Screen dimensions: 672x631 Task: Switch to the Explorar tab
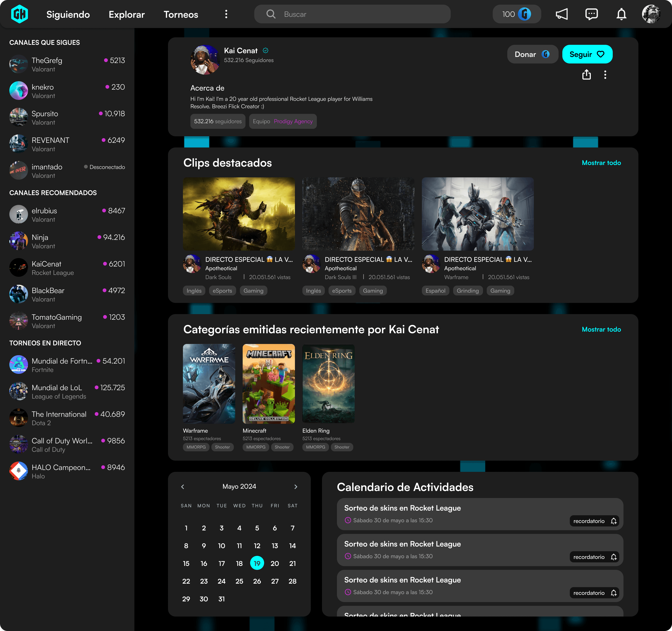127,14
